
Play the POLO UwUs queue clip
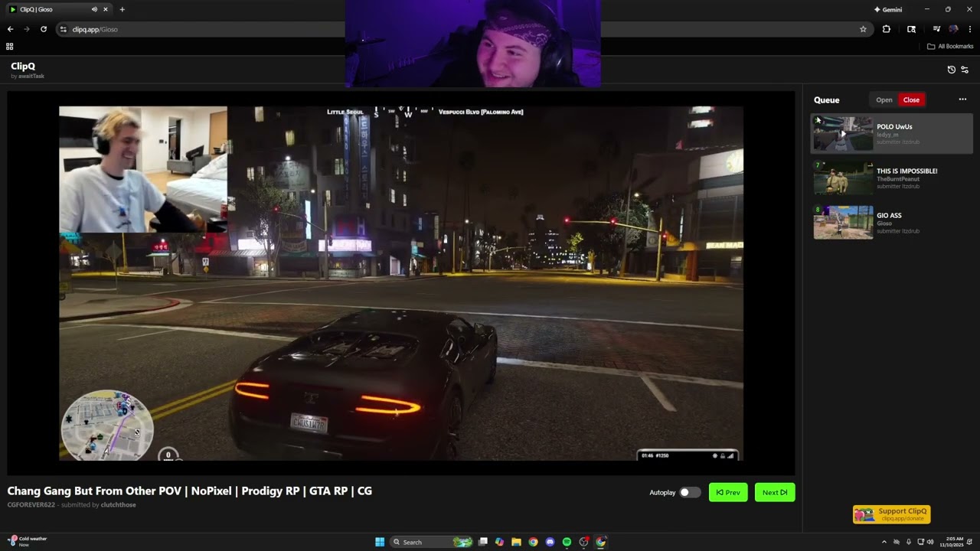pyautogui.click(x=843, y=134)
